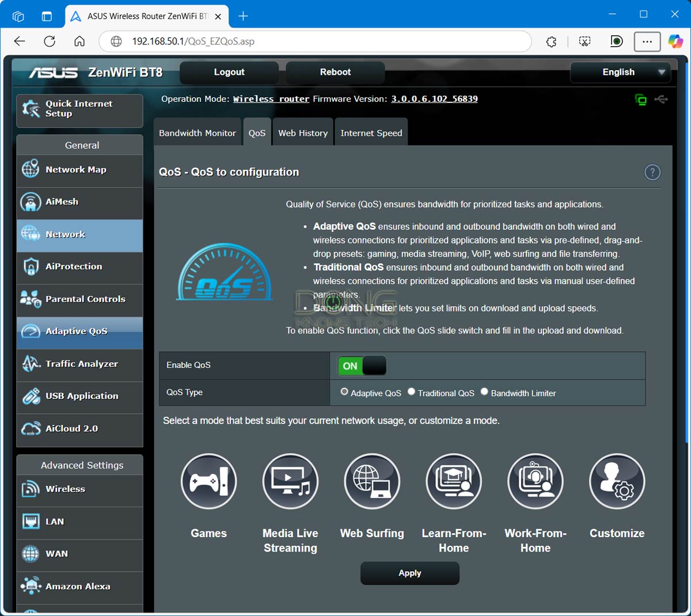This screenshot has height=616, width=691.
Task: Click the round extension icon beside screenshot tool
Action: click(x=616, y=41)
